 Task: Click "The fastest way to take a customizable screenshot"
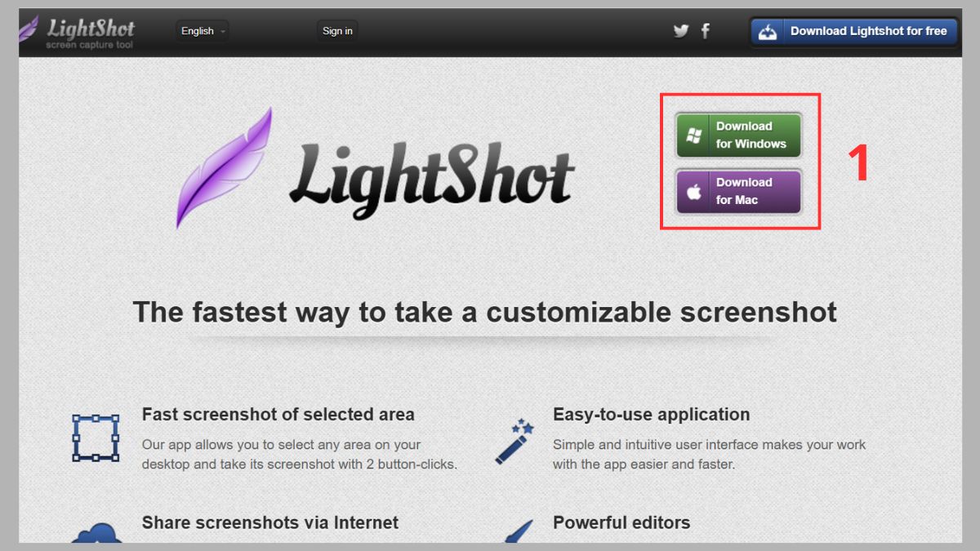[485, 312]
